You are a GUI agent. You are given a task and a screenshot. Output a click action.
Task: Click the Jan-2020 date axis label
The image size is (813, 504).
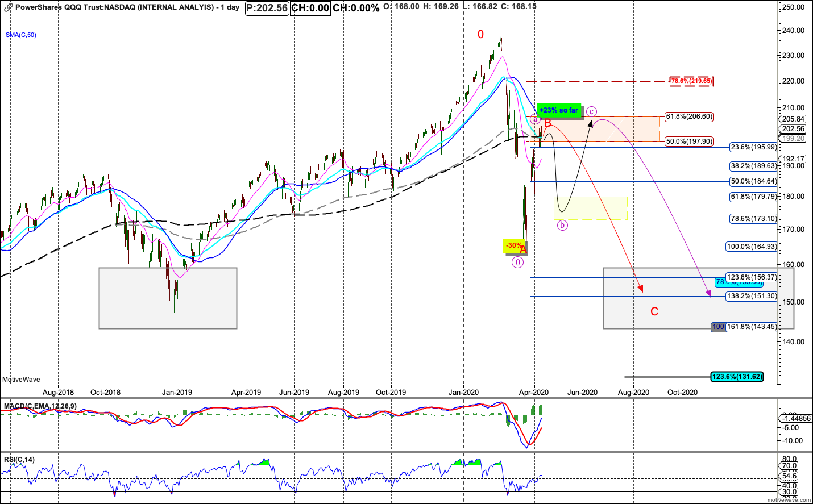463,392
